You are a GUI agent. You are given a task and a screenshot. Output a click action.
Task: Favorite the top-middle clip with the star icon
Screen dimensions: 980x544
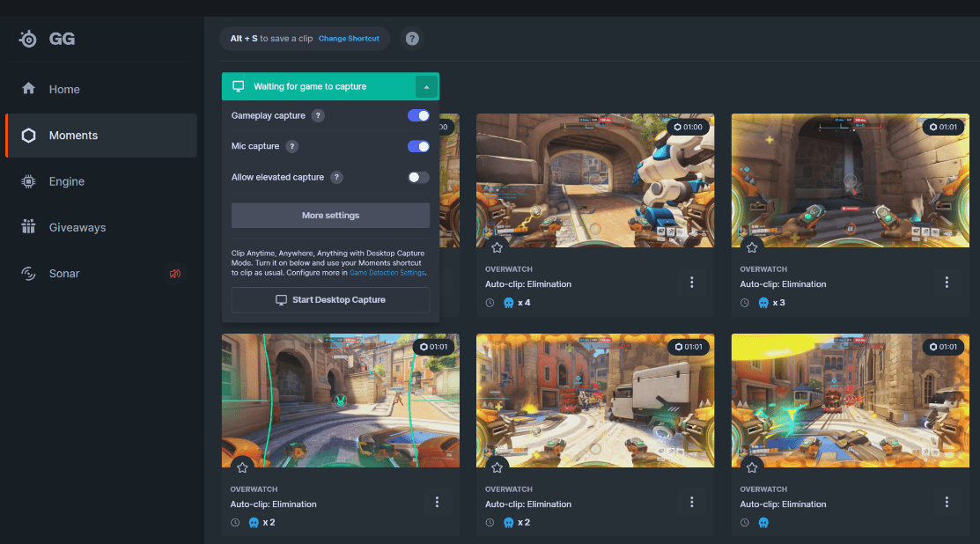[x=497, y=247]
